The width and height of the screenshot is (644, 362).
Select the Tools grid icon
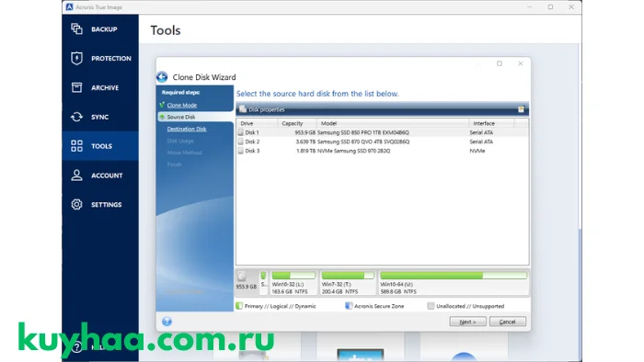click(76, 146)
